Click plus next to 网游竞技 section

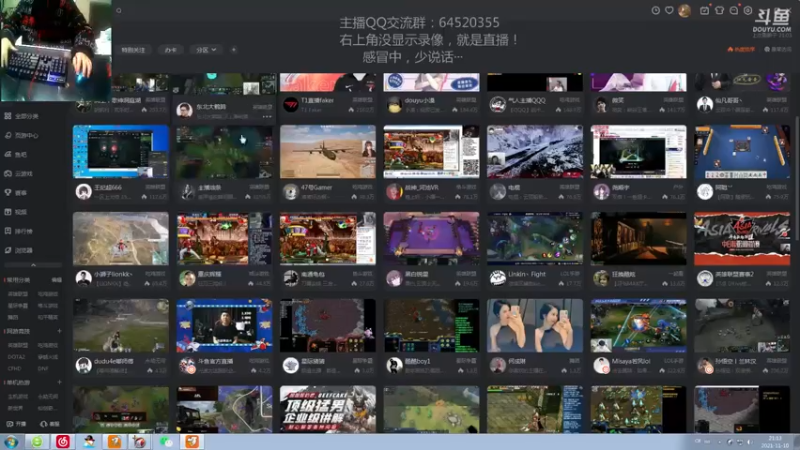click(59, 331)
